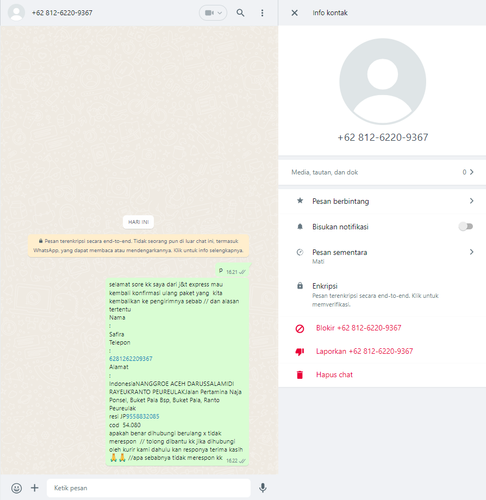486x500 pixels.
Task: Click the +62 812-6220-9367 name in chat header
Action: point(62,13)
